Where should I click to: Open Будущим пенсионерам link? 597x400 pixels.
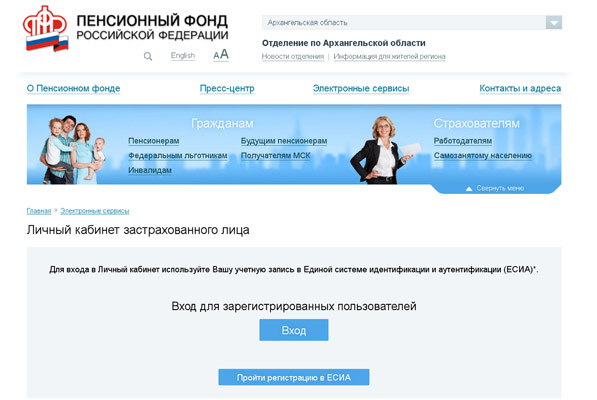pos(284,141)
